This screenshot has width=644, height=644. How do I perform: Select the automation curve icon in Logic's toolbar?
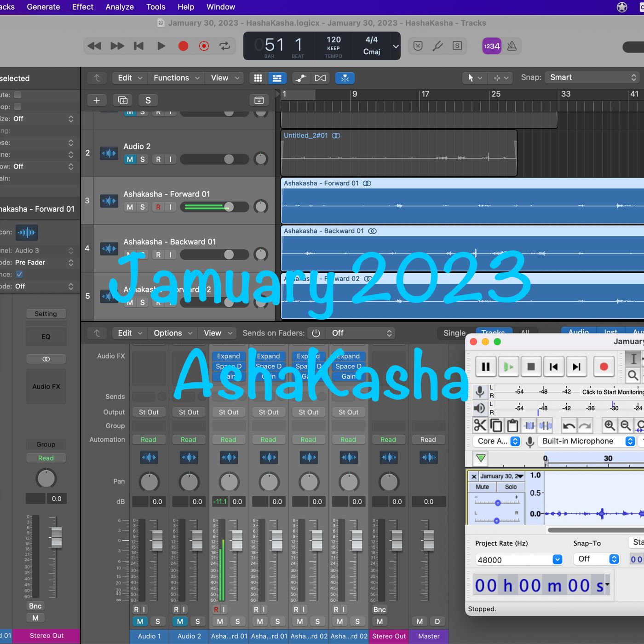(x=300, y=78)
